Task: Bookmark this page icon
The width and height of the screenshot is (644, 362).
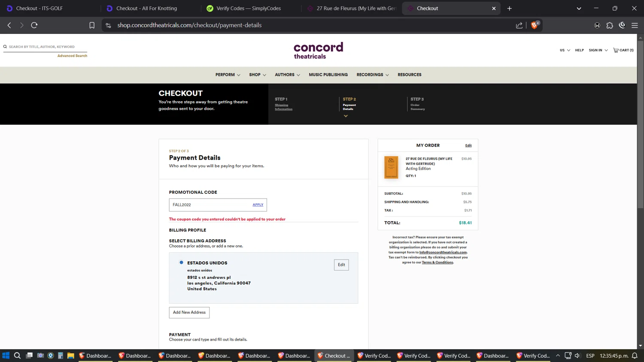Action: coord(92,25)
